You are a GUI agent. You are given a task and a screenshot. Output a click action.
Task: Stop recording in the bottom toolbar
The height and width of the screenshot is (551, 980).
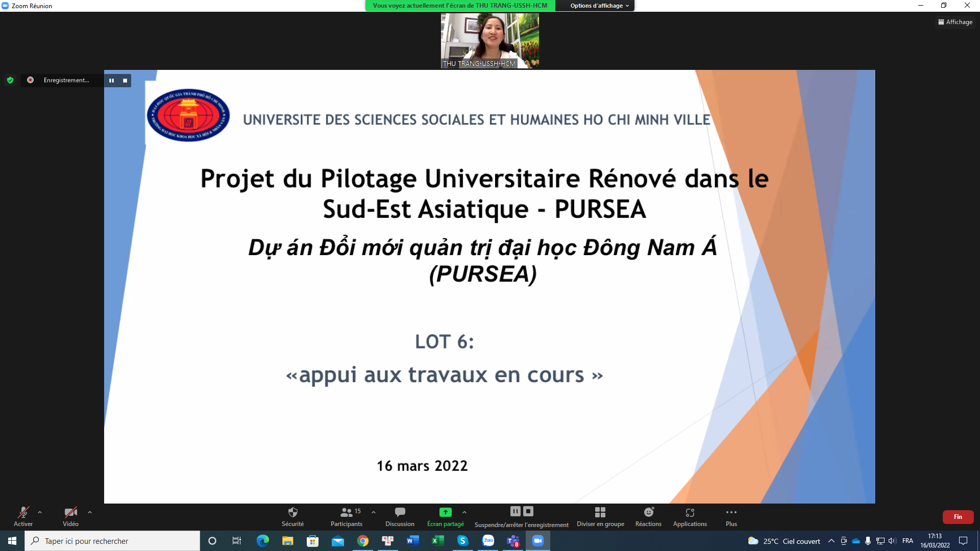[528, 511]
